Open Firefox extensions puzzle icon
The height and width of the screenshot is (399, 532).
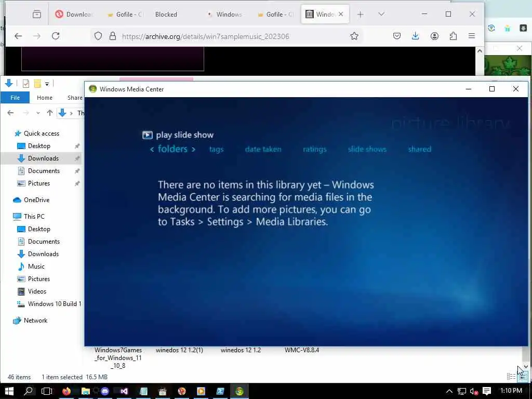453,36
